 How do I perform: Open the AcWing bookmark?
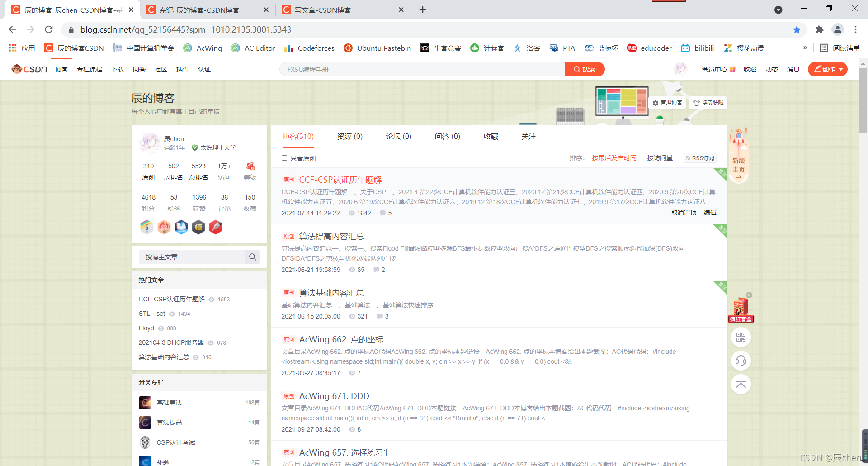(x=203, y=48)
